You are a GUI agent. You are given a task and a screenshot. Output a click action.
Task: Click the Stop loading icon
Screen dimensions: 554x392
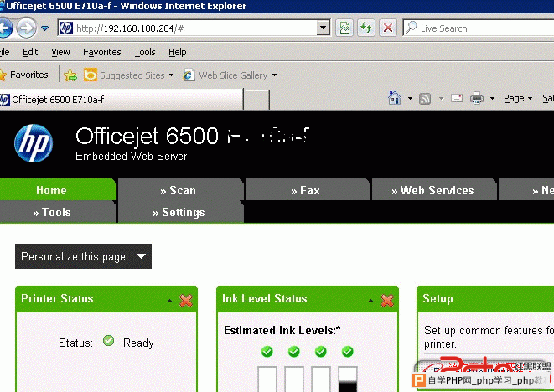click(x=387, y=28)
